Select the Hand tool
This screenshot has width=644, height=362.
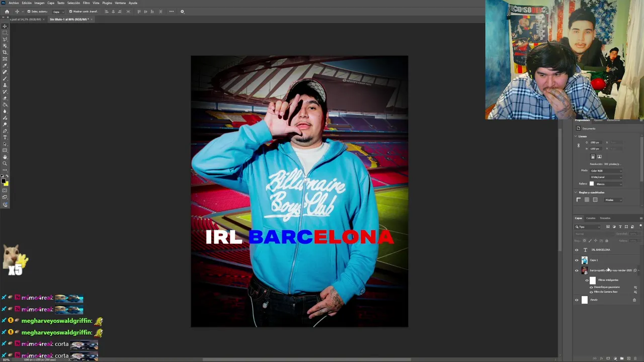tap(5, 157)
